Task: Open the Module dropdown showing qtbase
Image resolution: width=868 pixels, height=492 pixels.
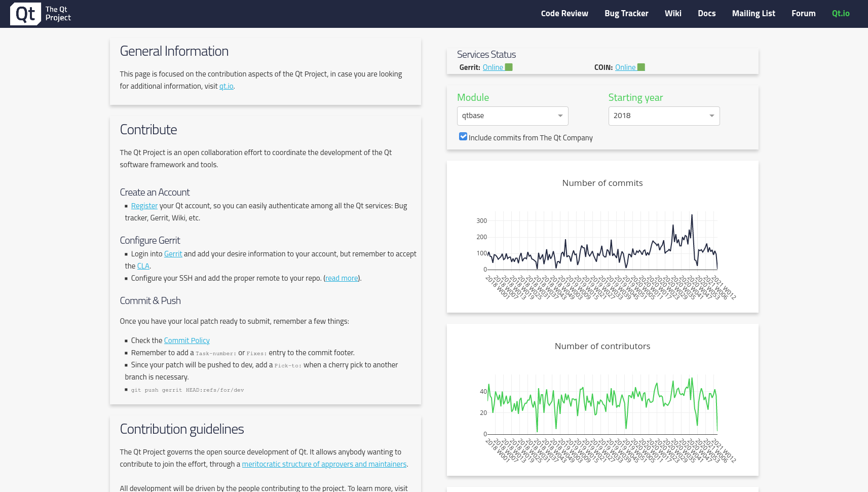Action: pos(512,116)
